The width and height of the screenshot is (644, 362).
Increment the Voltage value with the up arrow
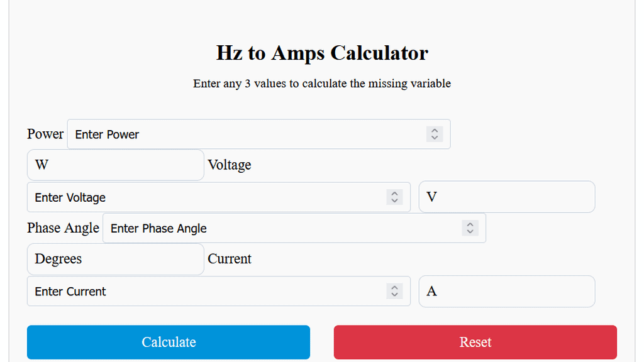tap(394, 194)
